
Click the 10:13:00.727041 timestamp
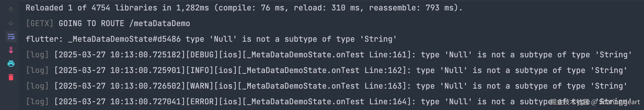click(x=146, y=102)
